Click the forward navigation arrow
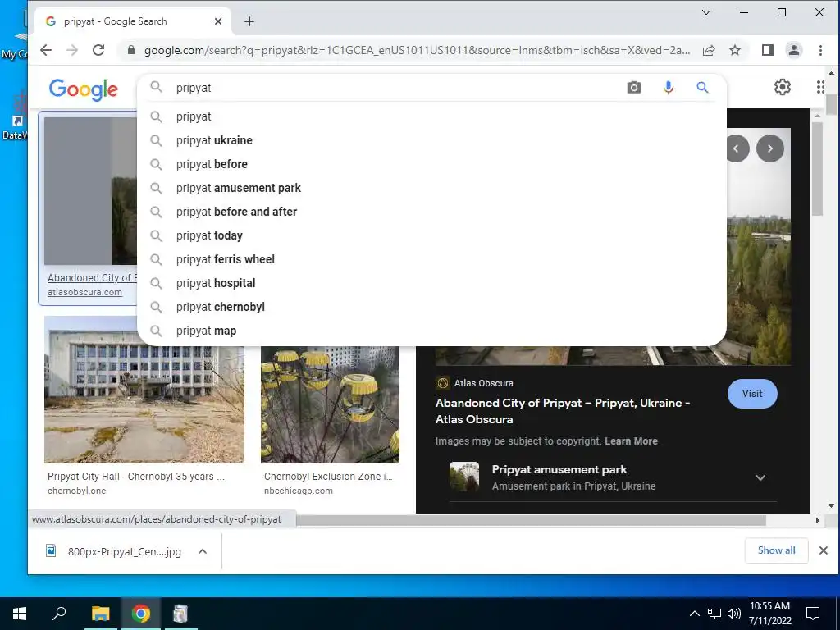This screenshot has height=630, width=840. (72, 50)
